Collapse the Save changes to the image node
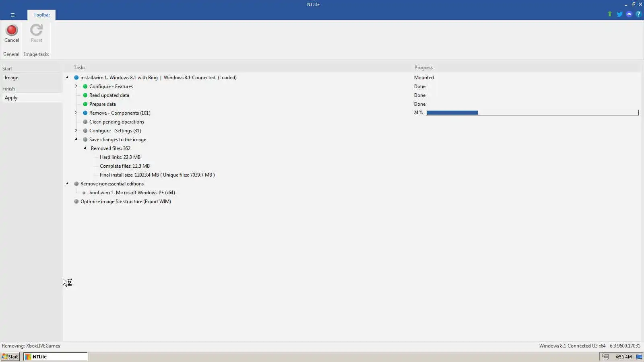 pyautogui.click(x=76, y=139)
